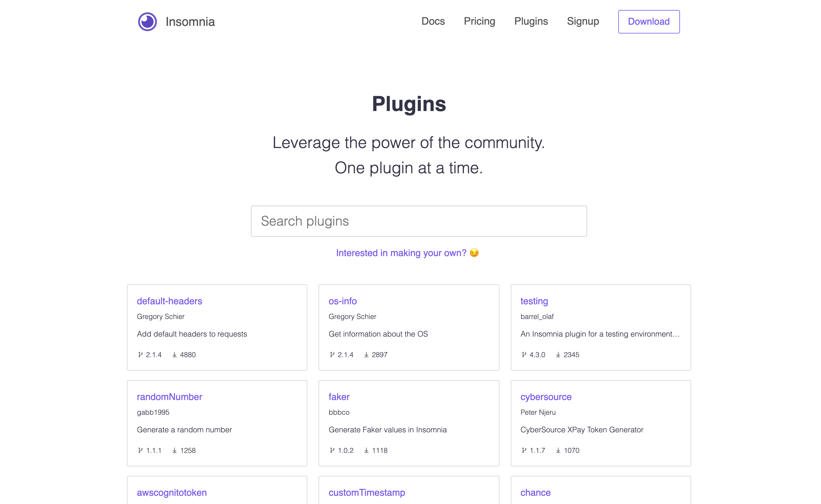The width and height of the screenshot is (821, 504).
Task: Click version branch icon on default-headers card
Action: tap(140, 355)
